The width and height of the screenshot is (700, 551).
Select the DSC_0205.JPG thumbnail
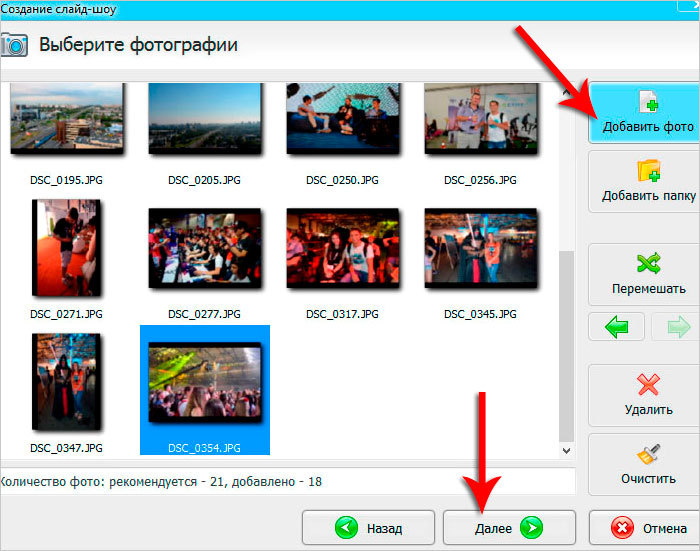pyautogui.click(x=205, y=119)
